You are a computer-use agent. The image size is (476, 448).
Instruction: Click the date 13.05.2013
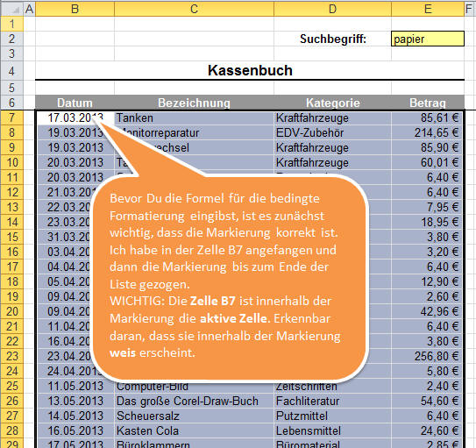pos(75,401)
